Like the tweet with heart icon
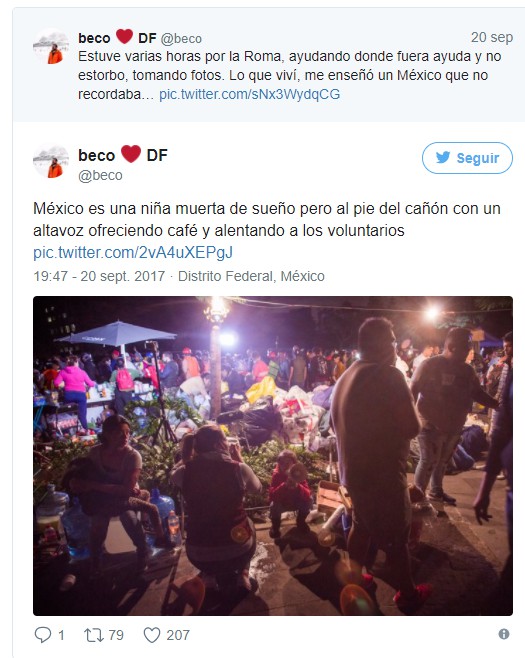 152,635
